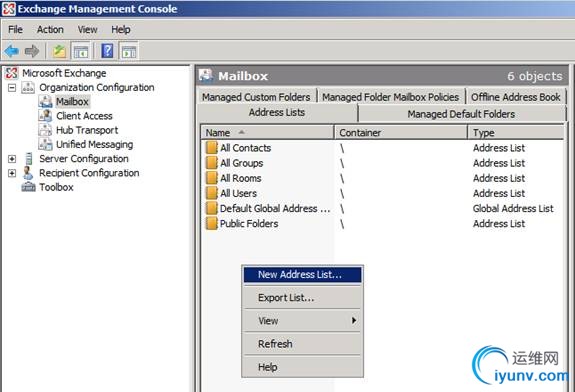Click the Microsoft Exchange root node icon

pos(11,73)
